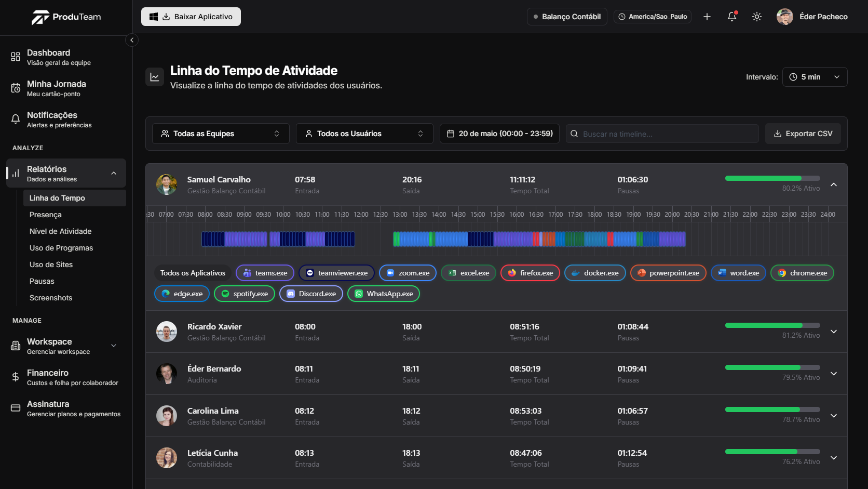
Task: Select Todos os Aplicativos chip
Action: pyautogui.click(x=193, y=273)
